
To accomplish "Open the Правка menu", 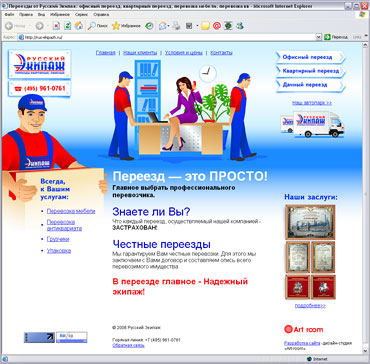I will click(x=26, y=15).
